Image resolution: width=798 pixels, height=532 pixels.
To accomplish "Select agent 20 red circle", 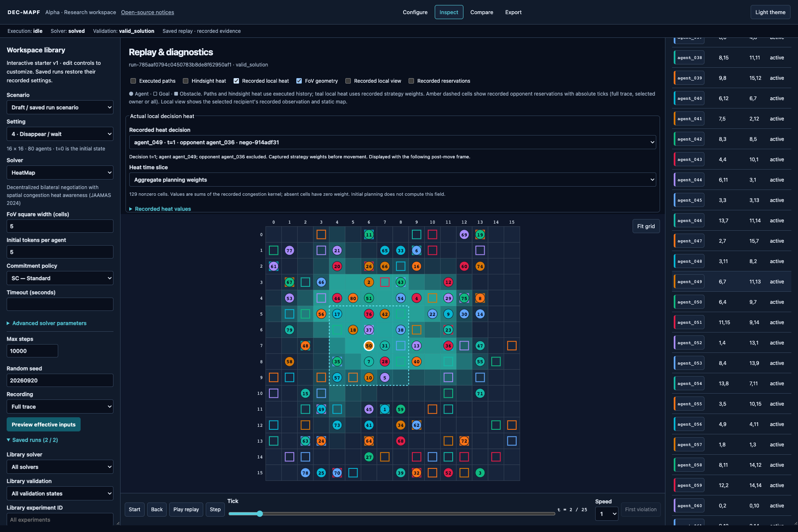I will (x=337, y=266).
